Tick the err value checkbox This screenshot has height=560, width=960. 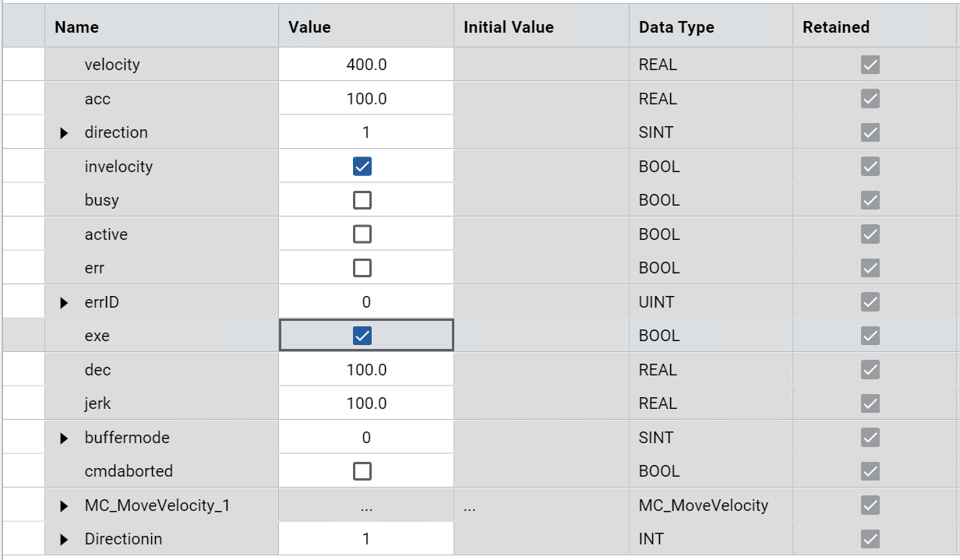362,268
